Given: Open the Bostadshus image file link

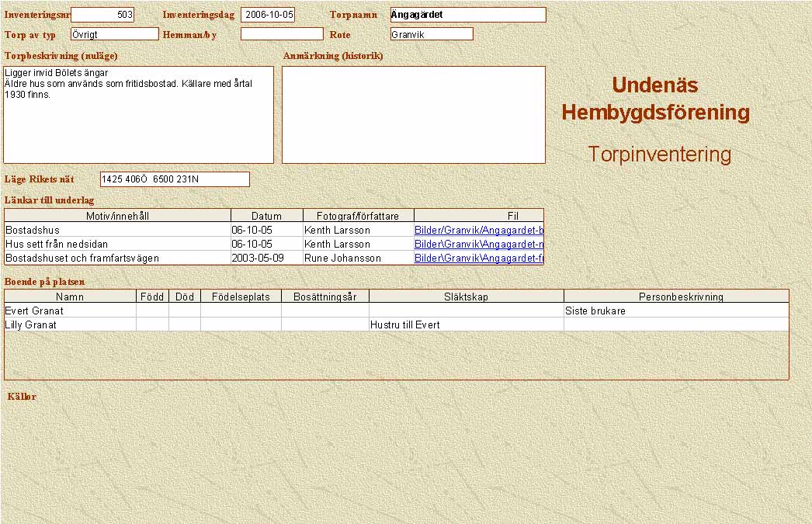Looking at the screenshot, I should [478, 231].
